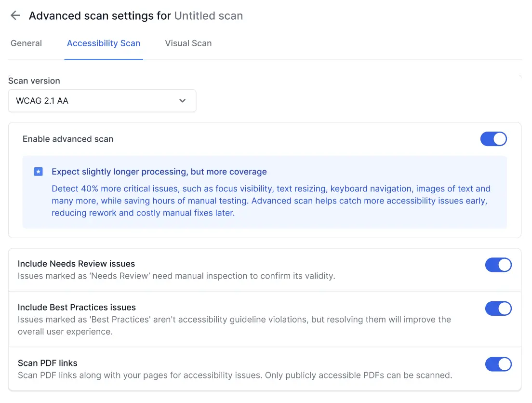The width and height of the screenshot is (532, 403).
Task: Navigate back using the back arrow icon
Action: click(15, 15)
